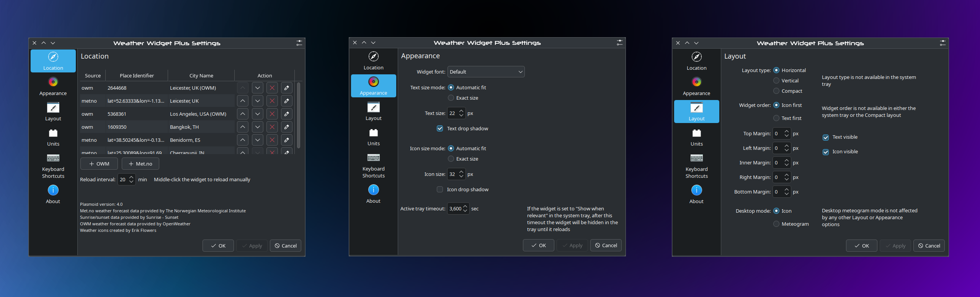Decrease the Icon size spinner value
This screenshot has width=980, height=297.
tap(461, 177)
